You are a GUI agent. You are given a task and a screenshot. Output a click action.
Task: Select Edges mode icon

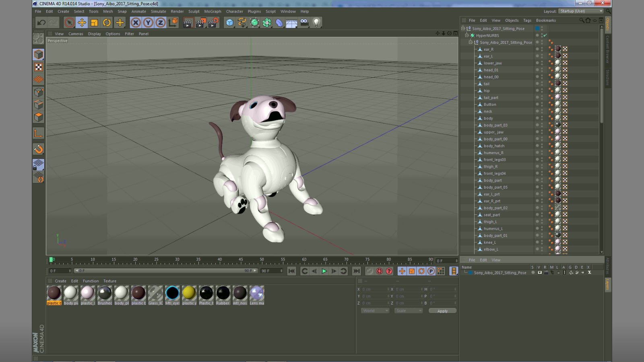[39, 105]
